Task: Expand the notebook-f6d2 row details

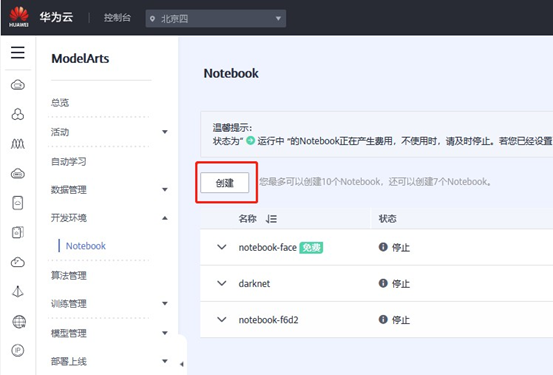Action: tap(221, 320)
